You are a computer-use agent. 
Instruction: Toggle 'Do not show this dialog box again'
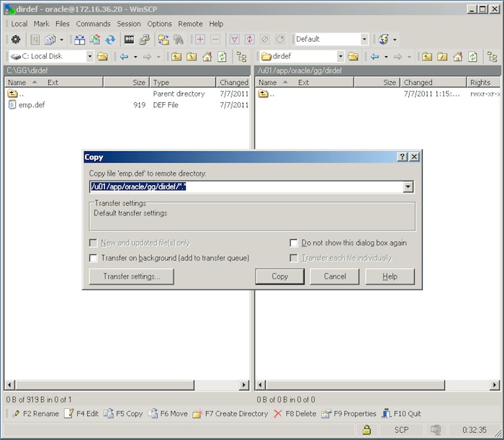tap(294, 243)
